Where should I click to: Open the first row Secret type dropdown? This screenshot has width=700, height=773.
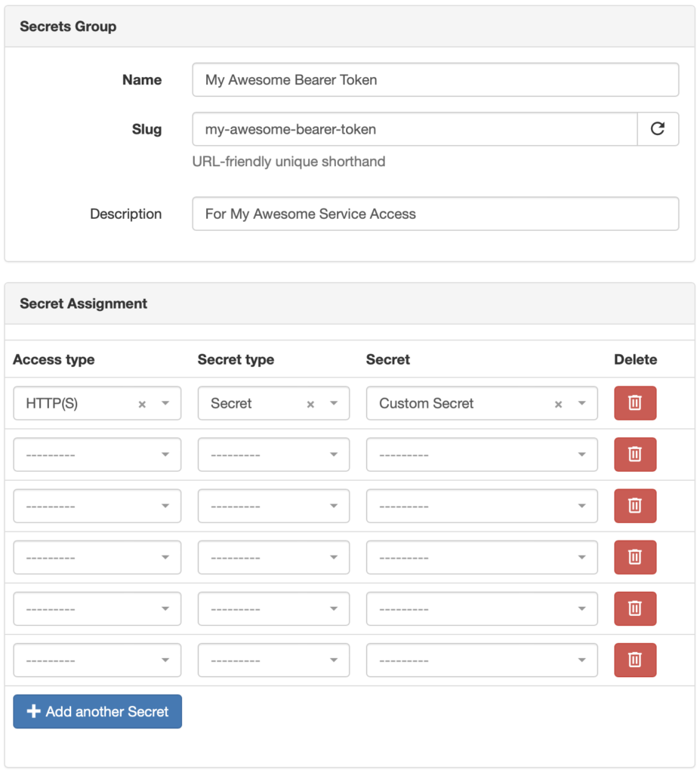point(334,403)
